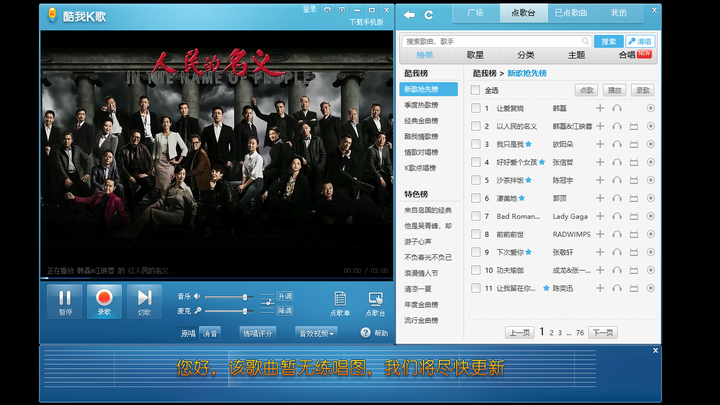The image size is (720, 405).
Task: Go back with the left arrow icon
Action: pos(409,15)
